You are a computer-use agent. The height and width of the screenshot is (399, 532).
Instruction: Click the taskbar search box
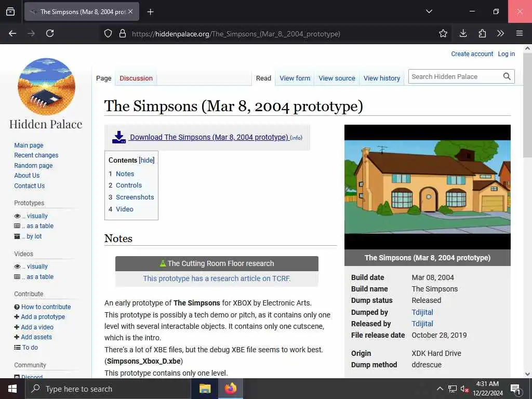coord(108,389)
